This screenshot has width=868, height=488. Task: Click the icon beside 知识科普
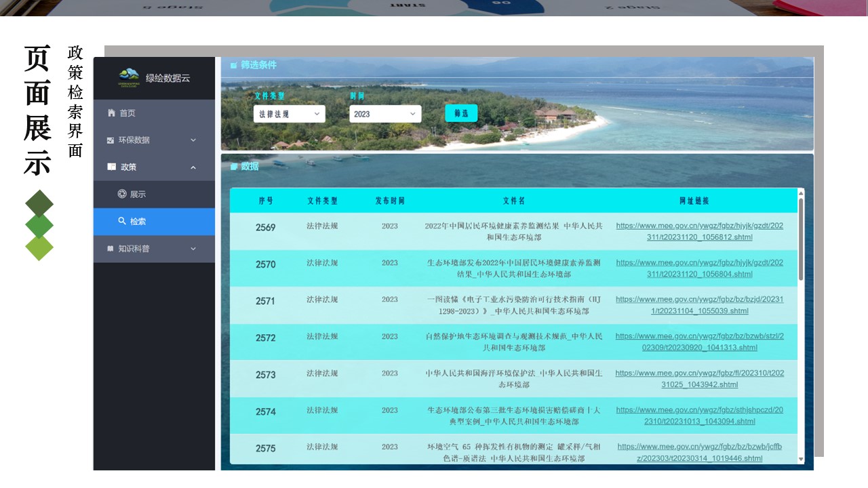coord(111,249)
